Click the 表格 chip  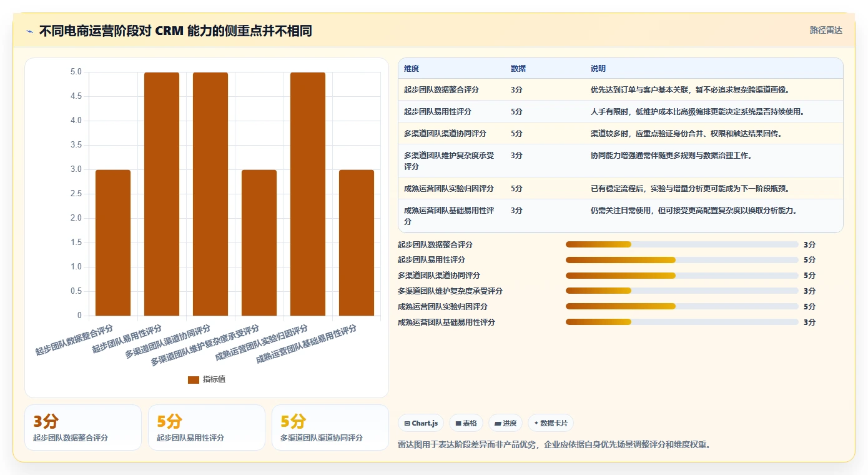pyautogui.click(x=466, y=423)
